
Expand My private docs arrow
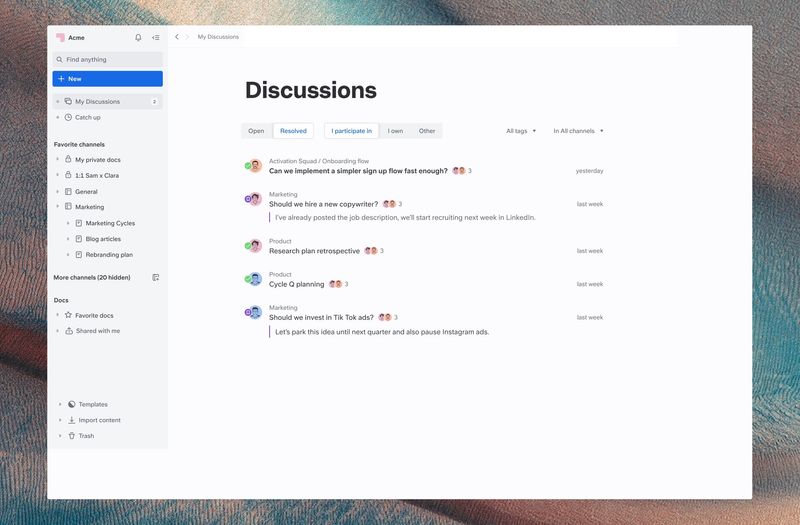tap(58, 160)
